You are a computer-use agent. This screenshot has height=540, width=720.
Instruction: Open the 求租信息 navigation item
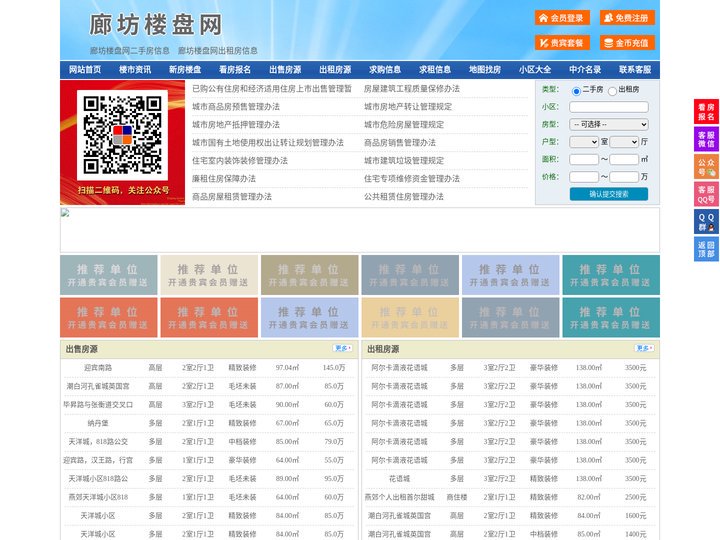tap(435, 70)
